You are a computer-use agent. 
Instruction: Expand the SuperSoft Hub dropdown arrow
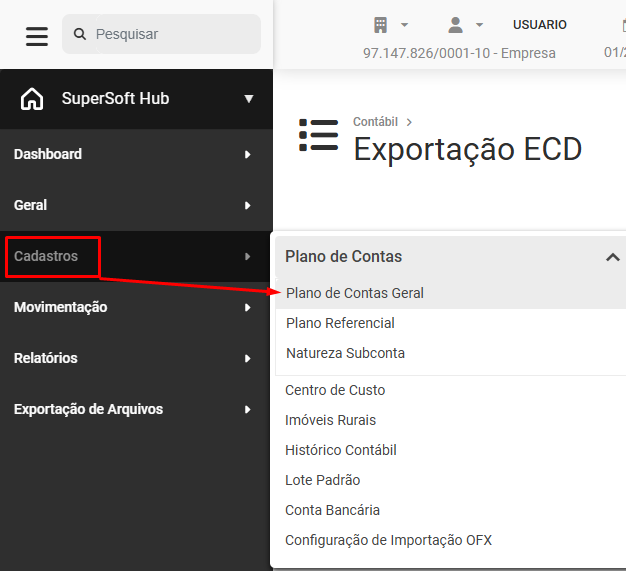click(249, 99)
